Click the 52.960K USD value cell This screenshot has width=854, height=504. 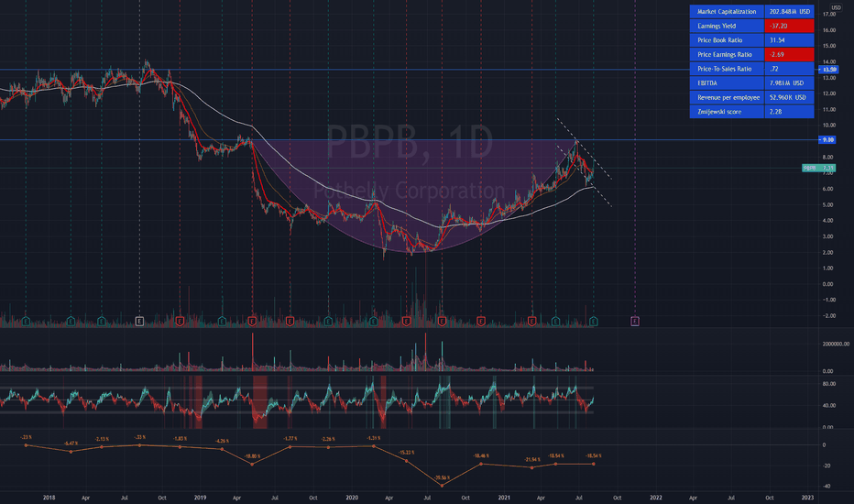[x=789, y=97]
